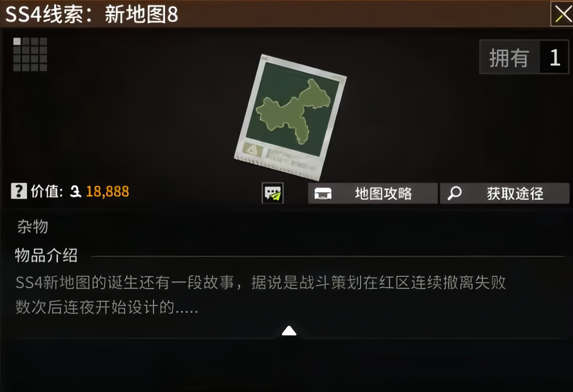Click the 18,888 value amount

107,192
